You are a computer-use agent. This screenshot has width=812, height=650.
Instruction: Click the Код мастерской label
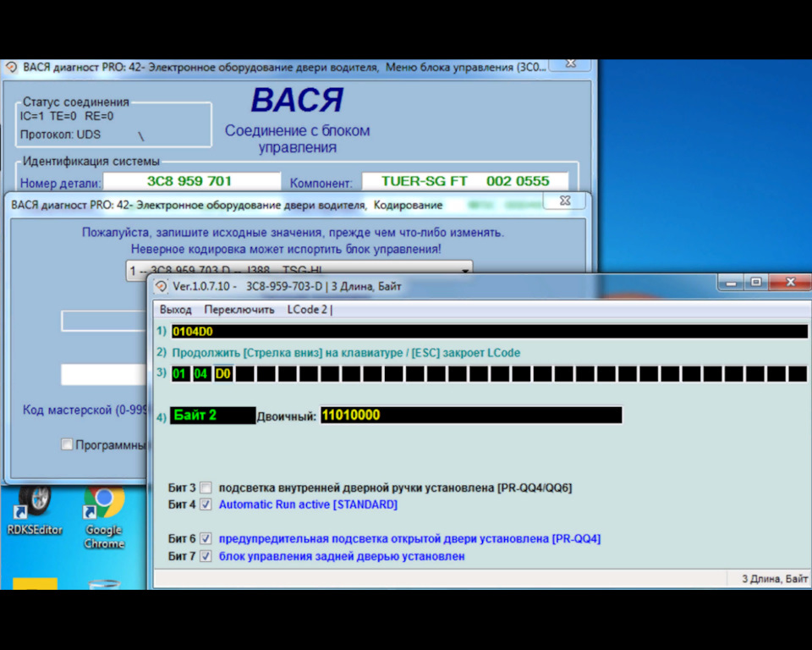pyautogui.click(x=85, y=410)
